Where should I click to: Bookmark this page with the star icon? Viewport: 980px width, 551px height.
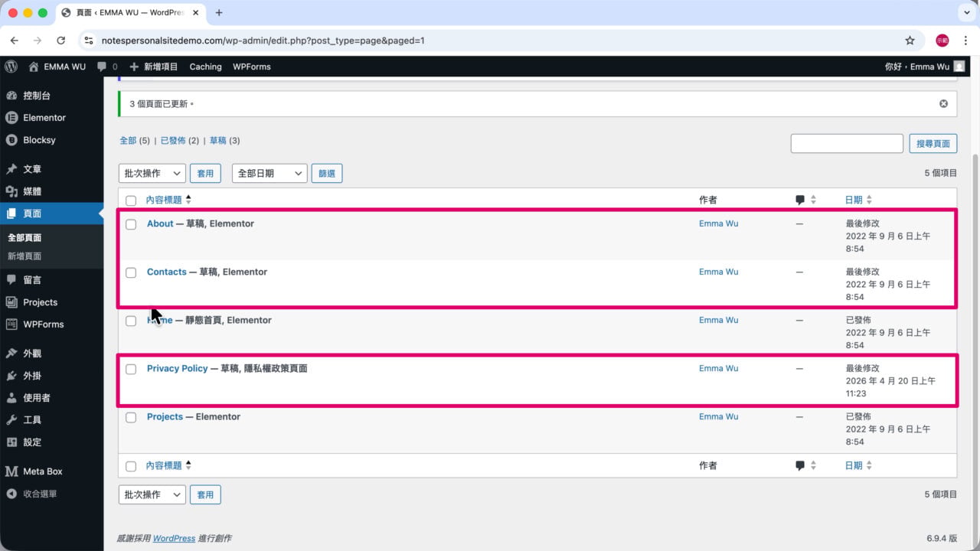pyautogui.click(x=910, y=41)
